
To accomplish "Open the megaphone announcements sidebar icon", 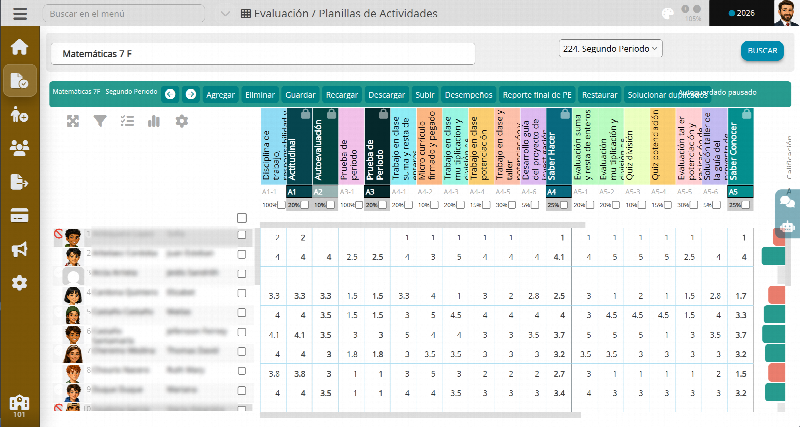I will pyautogui.click(x=19, y=249).
